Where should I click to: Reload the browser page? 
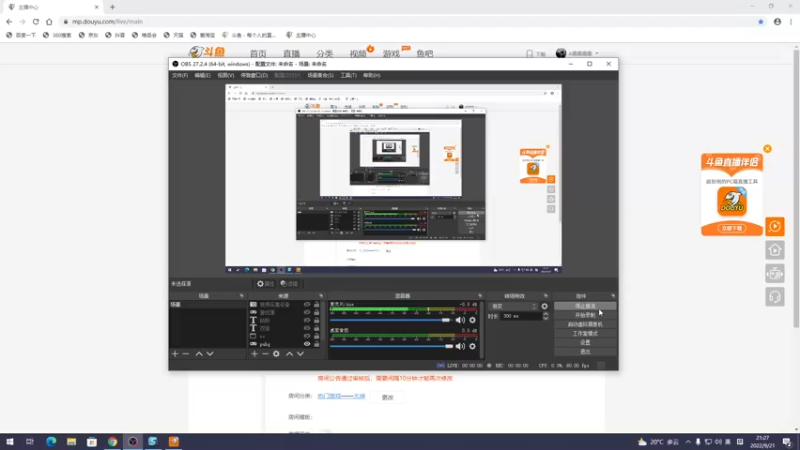click(x=36, y=22)
